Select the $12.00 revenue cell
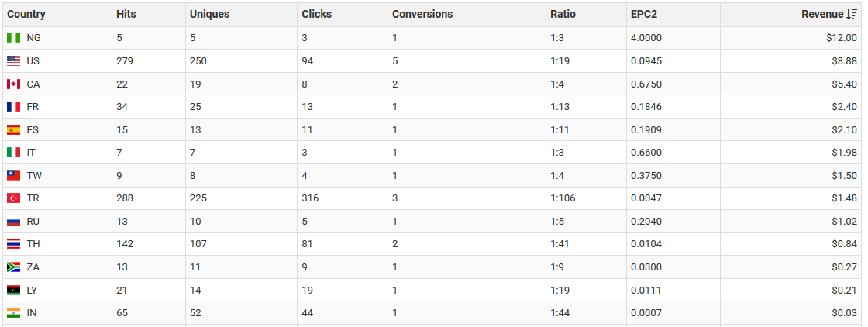 tap(842, 38)
